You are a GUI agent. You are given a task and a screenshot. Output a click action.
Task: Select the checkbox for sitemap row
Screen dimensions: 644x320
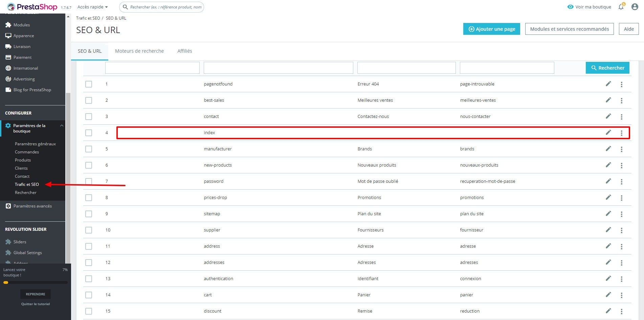[89, 214]
